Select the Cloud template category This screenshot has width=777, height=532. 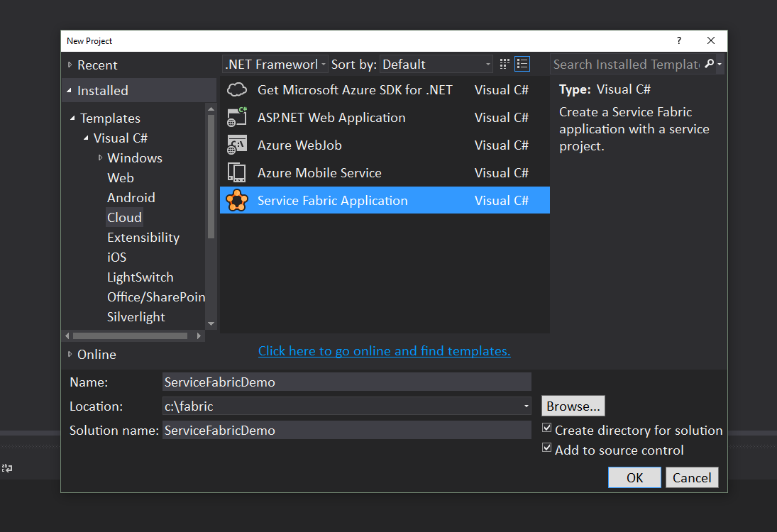(x=124, y=217)
